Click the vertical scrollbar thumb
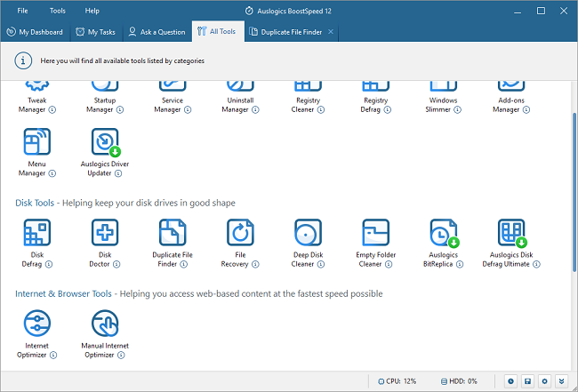This screenshot has width=578, height=392. click(x=574, y=192)
